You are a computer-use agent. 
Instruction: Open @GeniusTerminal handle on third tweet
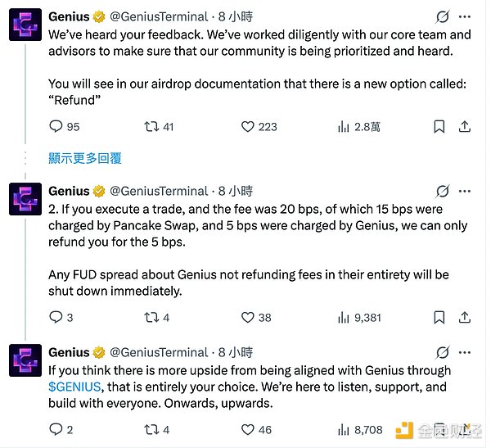pyautogui.click(x=158, y=352)
